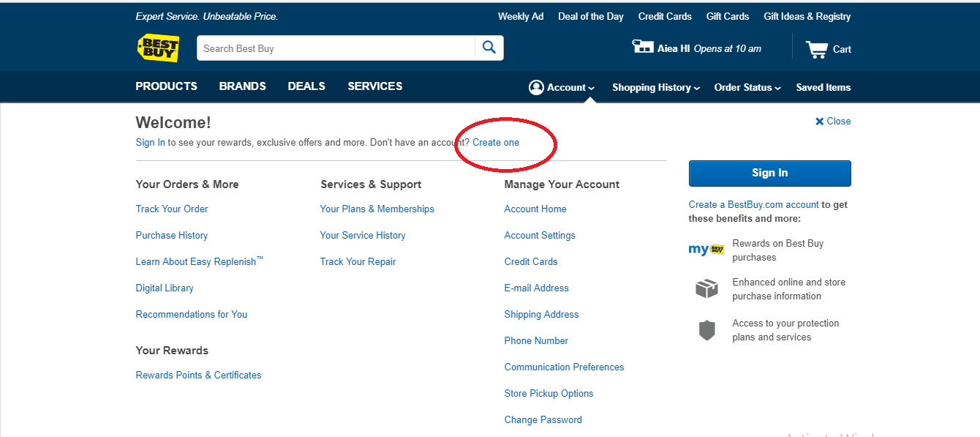This screenshot has height=437, width=980.
Task: Open Your Service History
Action: pyautogui.click(x=363, y=235)
